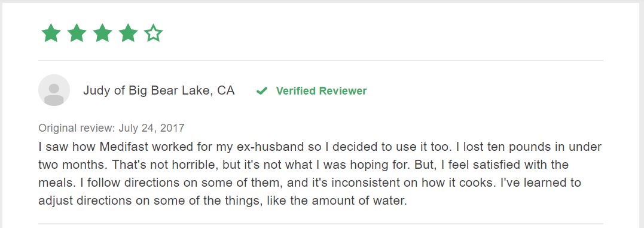Click the third green rating star
The width and height of the screenshot is (644, 228).
[x=102, y=33]
